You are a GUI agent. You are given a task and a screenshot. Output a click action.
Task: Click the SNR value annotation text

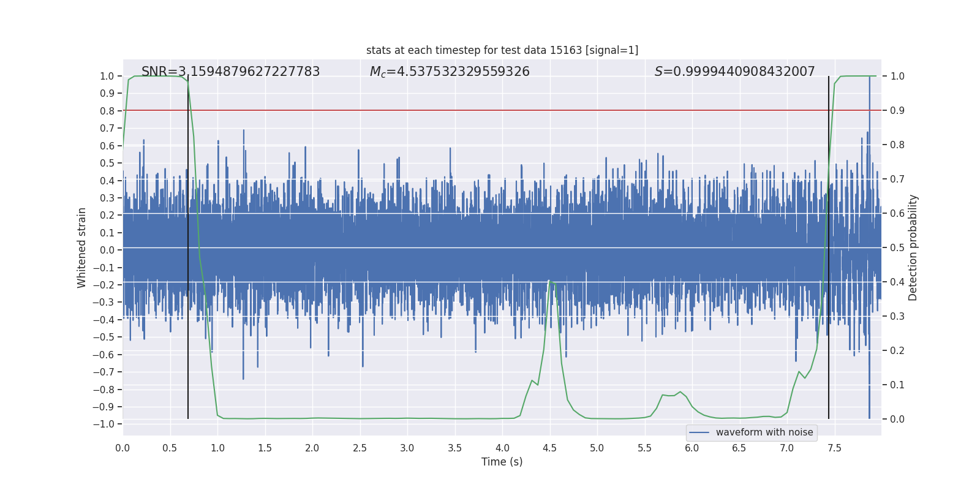(x=230, y=72)
